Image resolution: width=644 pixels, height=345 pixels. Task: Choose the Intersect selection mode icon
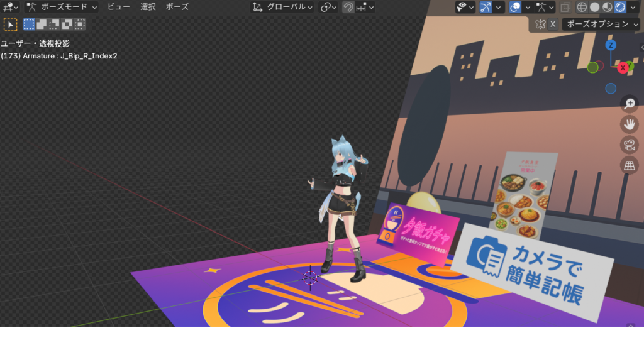coord(80,25)
